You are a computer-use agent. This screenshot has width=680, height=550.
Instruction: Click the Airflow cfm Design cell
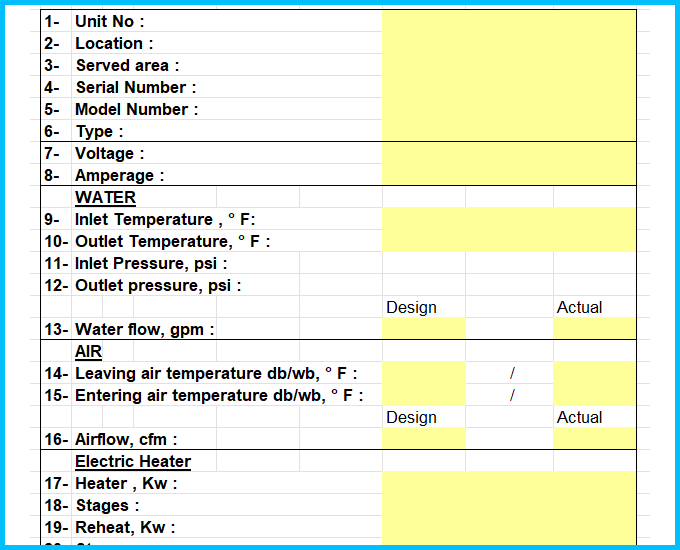click(423, 439)
